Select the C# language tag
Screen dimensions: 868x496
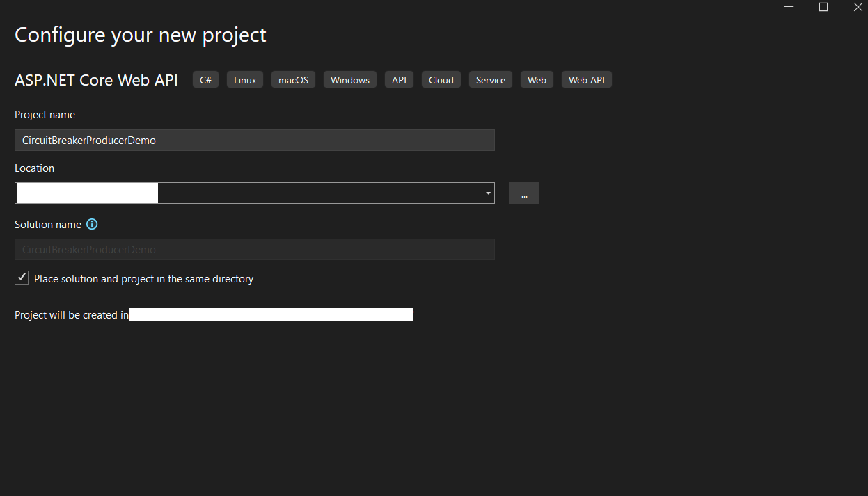205,79
